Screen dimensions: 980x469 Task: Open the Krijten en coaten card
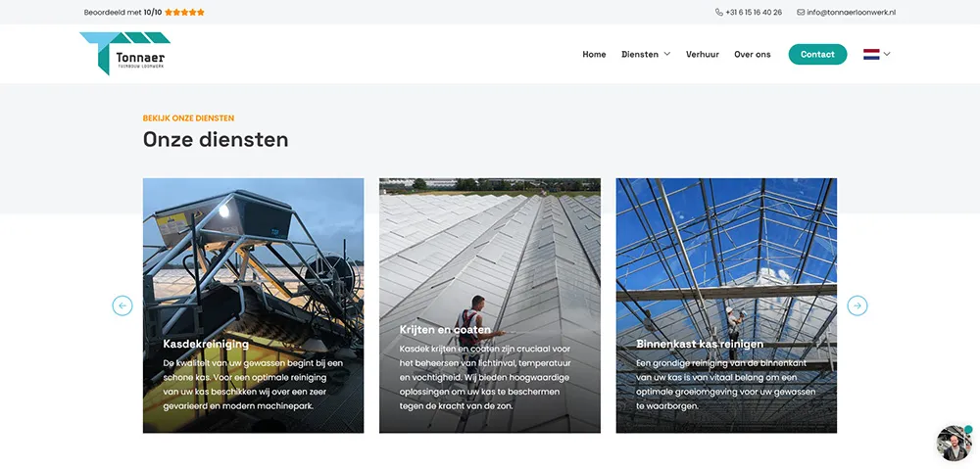point(489,305)
